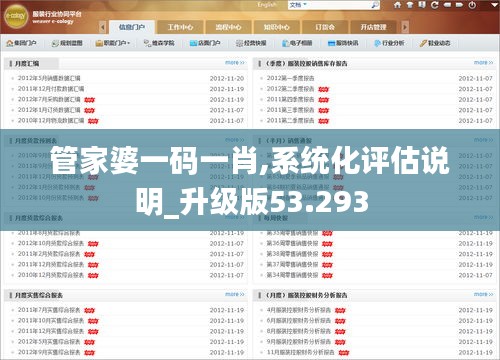Image resolution: width=500 pixels, height=360 pixels.
Task: Open 2012年1月订货数据汇编 document
Action: click(49, 110)
